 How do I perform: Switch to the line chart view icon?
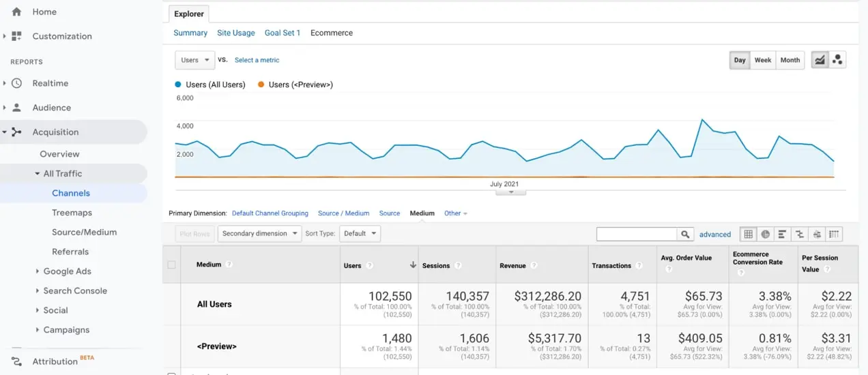(820, 60)
